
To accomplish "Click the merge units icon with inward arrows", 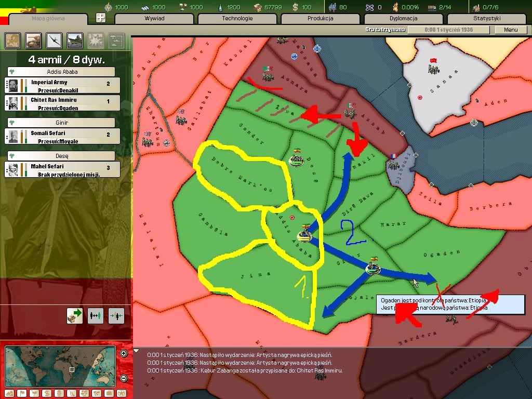I will (x=116, y=315).
